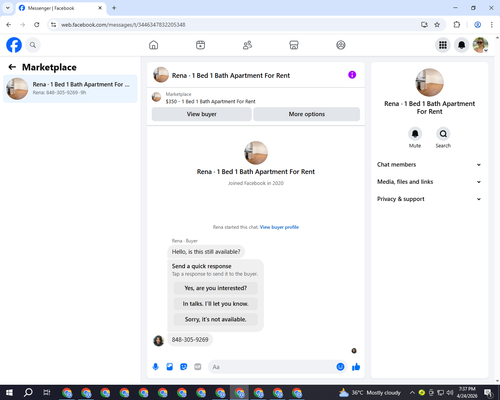Open the Notifications bell in header
The width and height of the screenshot is (500, 400).
click(462, 45)
